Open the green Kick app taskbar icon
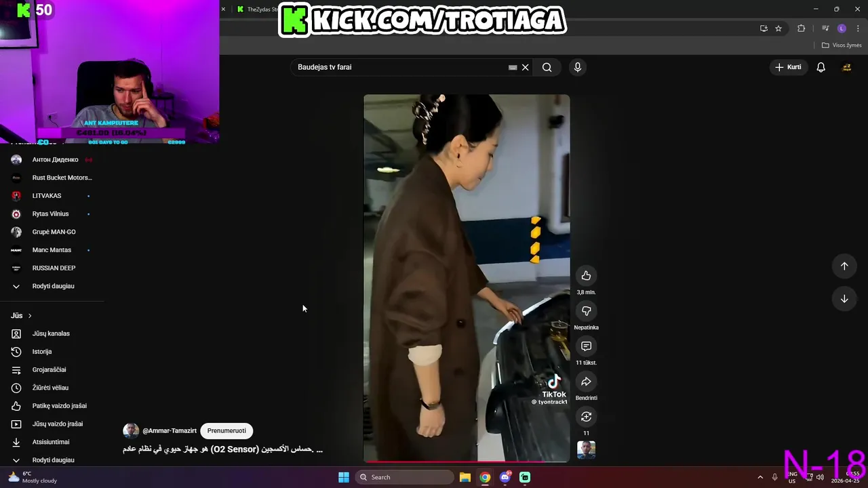This screenshot has width=868, height=488. click(x=525, y=477)
